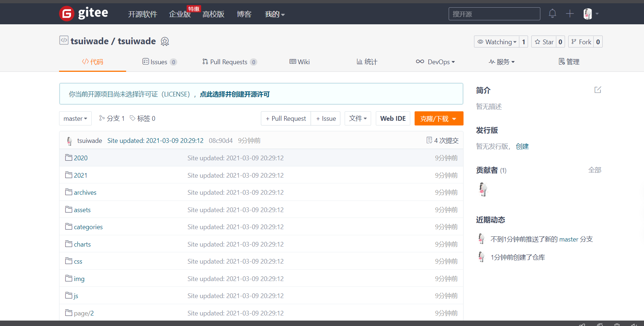Screen dimensions: 644x326
Task: Click the Gitee logo
Action: 84,14
